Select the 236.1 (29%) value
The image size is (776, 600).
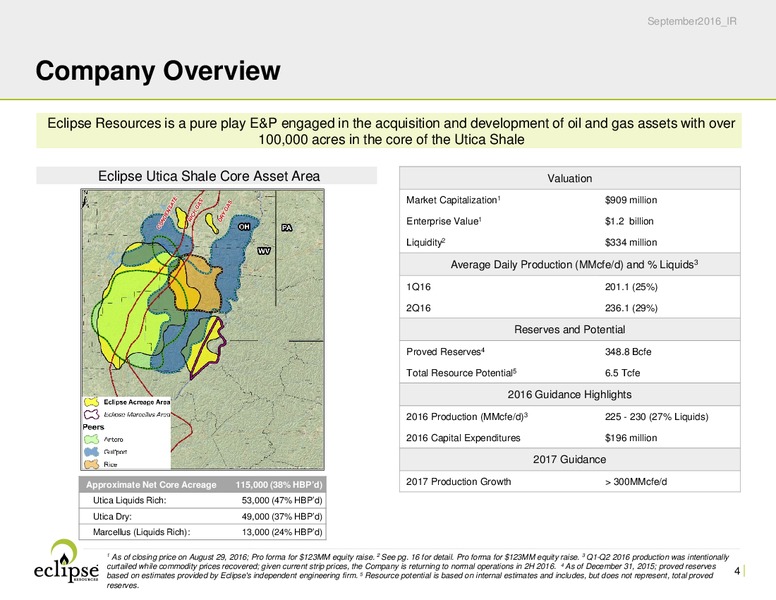pyautogui.click(x=631, y=308)
